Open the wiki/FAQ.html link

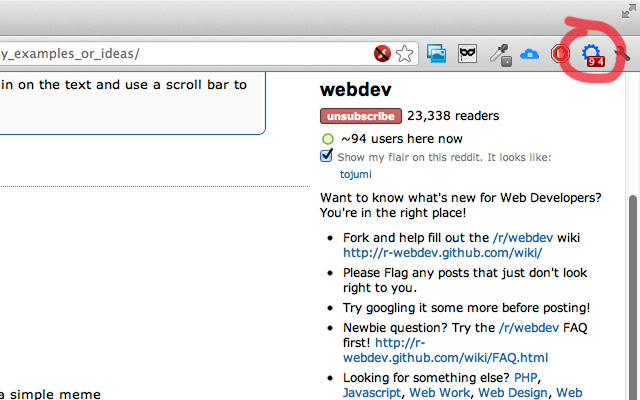click(x=445, y=358)
